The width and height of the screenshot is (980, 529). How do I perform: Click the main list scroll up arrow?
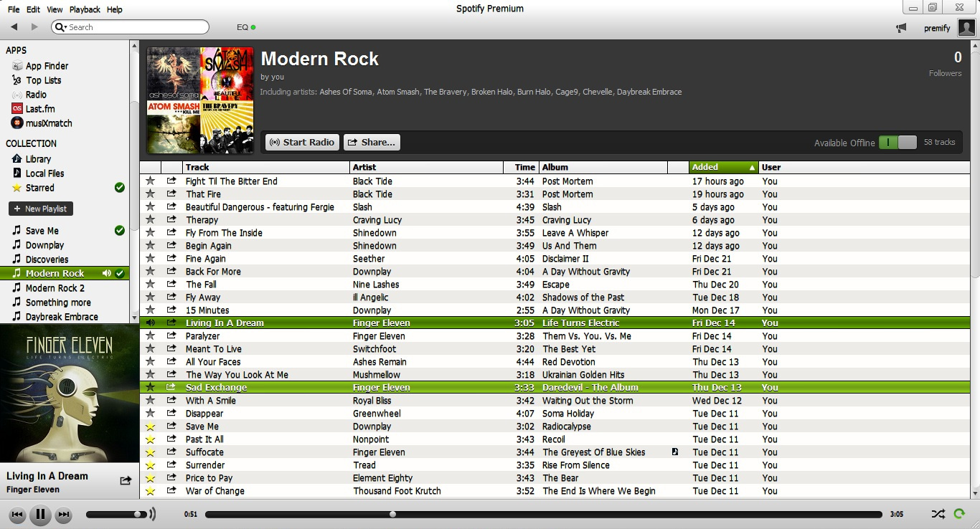click(975, 44)
